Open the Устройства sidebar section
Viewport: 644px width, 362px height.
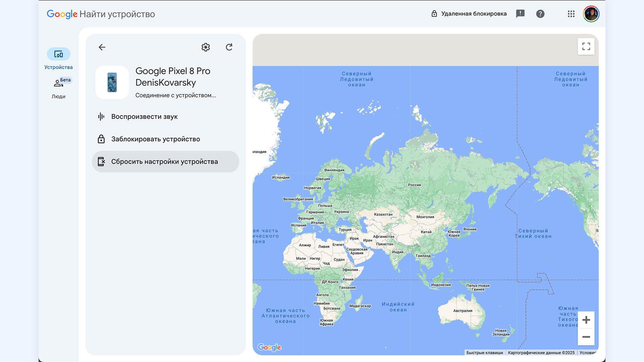point(58,59)
